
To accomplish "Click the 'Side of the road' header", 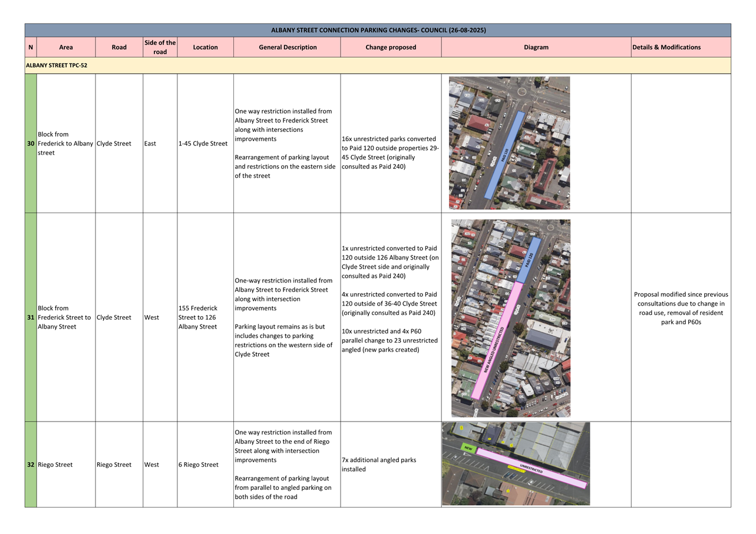I will coord(160,47).
